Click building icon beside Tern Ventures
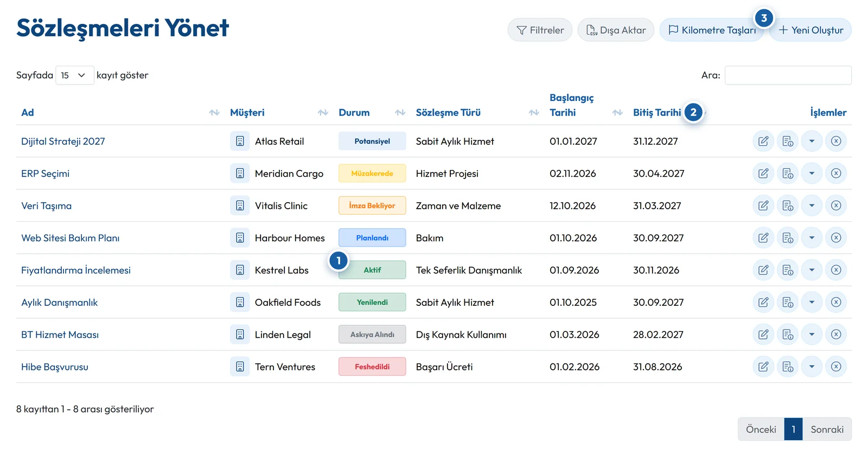 [x=240, y=367]
